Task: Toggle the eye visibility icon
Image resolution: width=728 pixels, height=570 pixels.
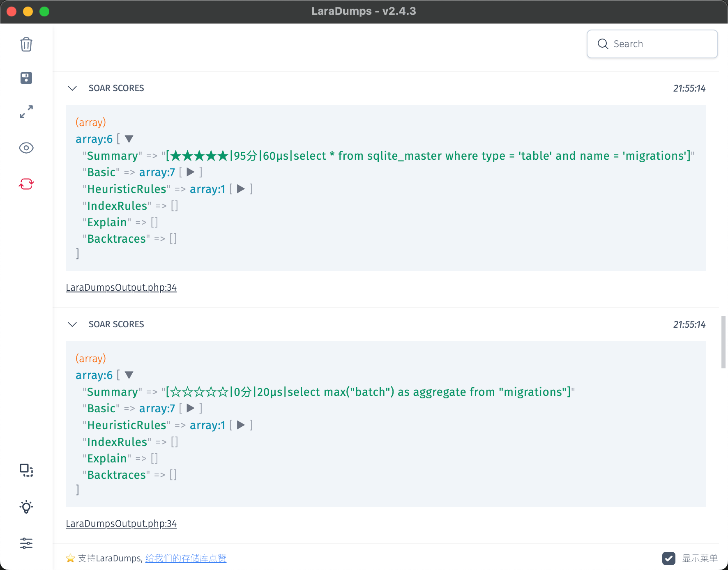Action: click(26, 148)
